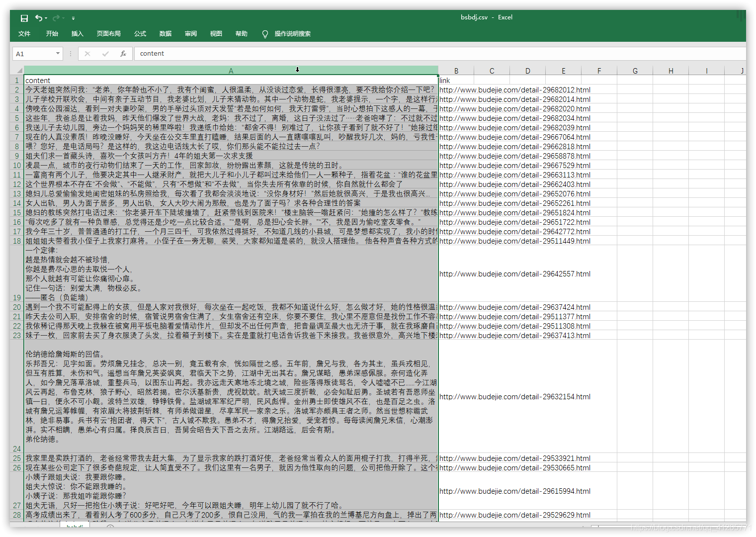Click link cell ending 29658878.html

pyautogui.click(x=515, y=156)
